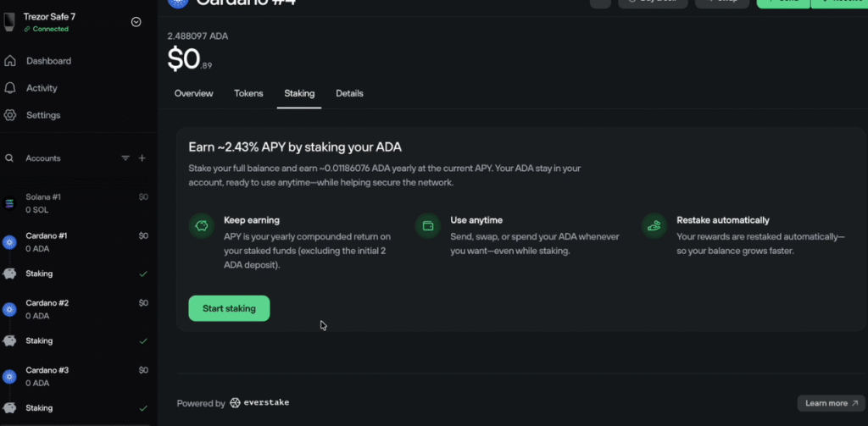The height and width of the screenshot is (426, 868).
Task: Click the Dashboard home icon
Action: pos(10,61)
